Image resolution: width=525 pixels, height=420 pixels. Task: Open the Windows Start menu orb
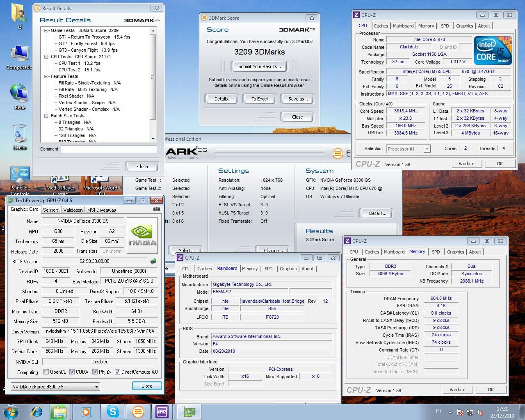pyautogui.click(x=10, y=411)
